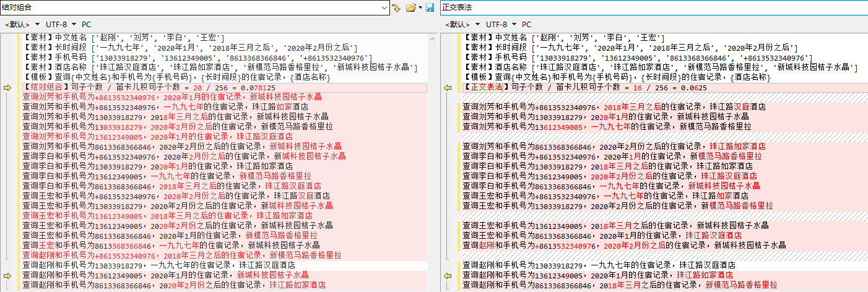The image size is (868, 292).
Task: Click the yellow left arrow beside 正交表法 header line
Action: pos(448,88)
